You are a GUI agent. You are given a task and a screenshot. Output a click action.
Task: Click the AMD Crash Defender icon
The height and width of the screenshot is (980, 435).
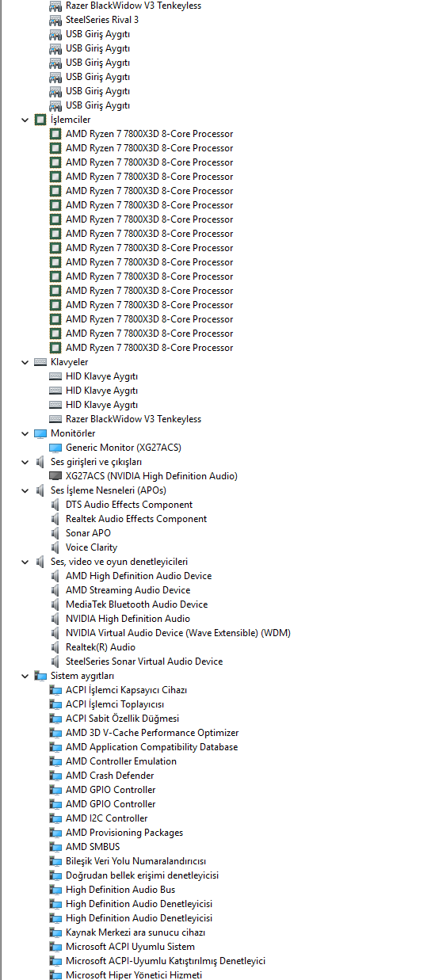pyautogui.click(x=55, y=776)
